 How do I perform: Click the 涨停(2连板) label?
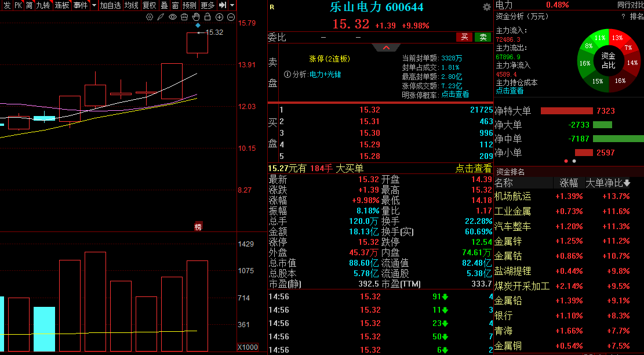(x=329, y=59)
